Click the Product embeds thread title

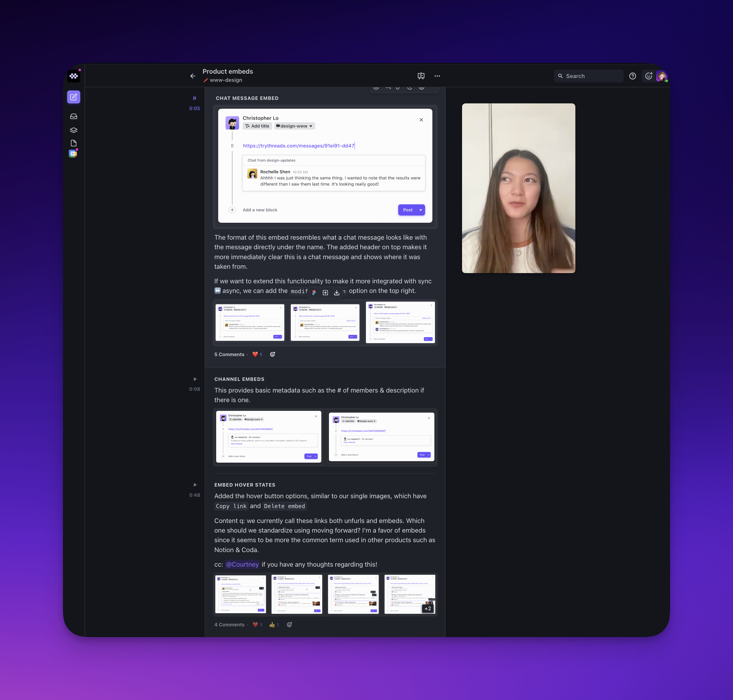pyautogui.click(x=228, y=71)
